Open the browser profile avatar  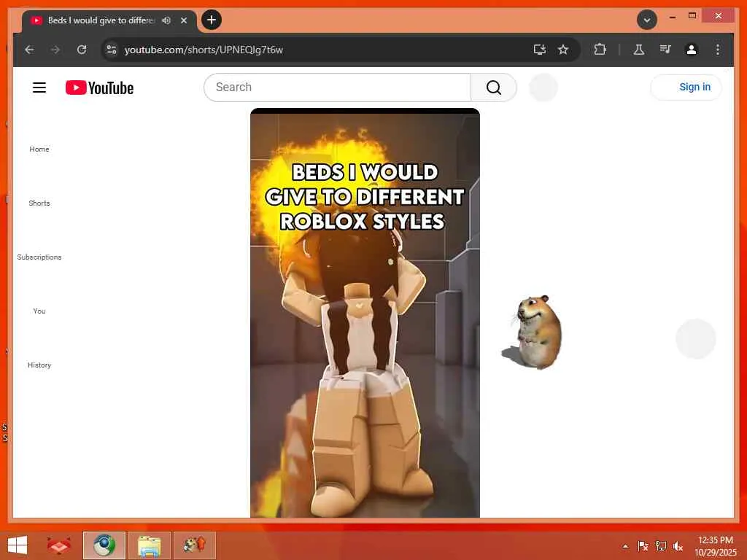pos(692,50)
